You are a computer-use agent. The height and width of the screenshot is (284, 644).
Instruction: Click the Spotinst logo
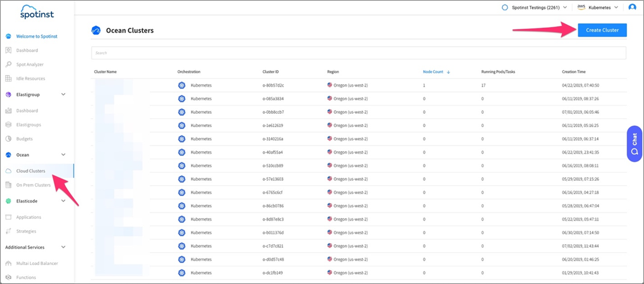[37, 12]
